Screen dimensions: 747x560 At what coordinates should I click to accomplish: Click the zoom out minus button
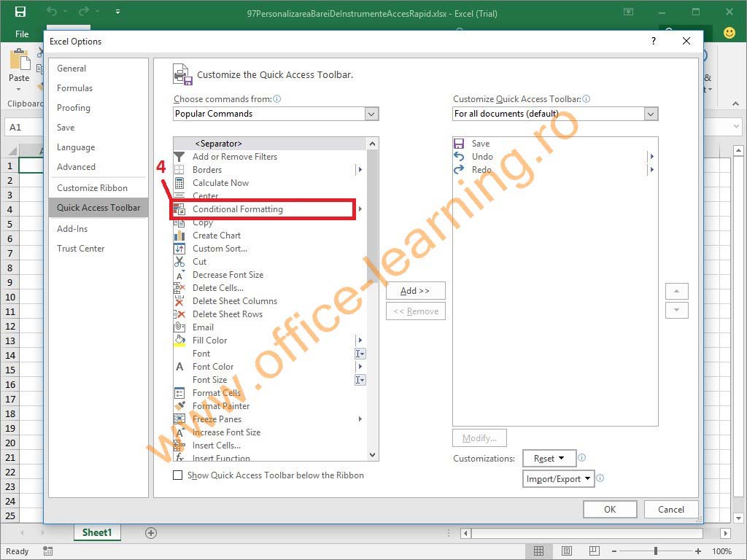[614, 551]
